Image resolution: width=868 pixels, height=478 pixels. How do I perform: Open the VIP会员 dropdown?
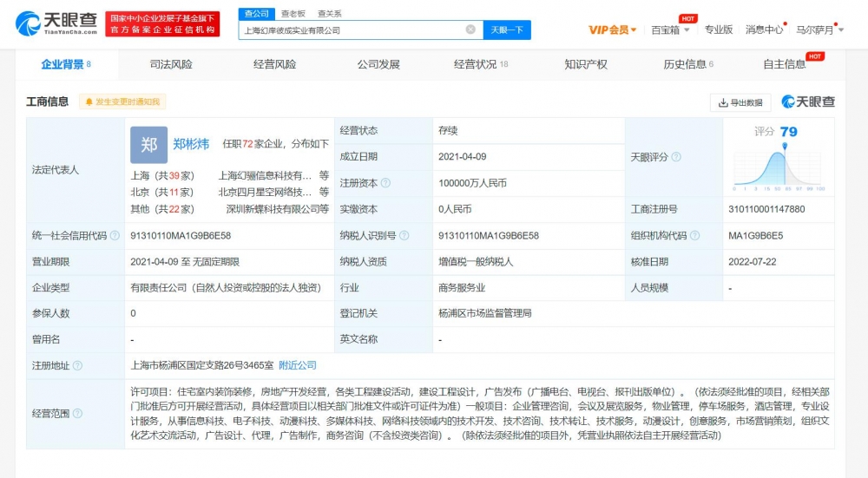(x=612, y=29)
